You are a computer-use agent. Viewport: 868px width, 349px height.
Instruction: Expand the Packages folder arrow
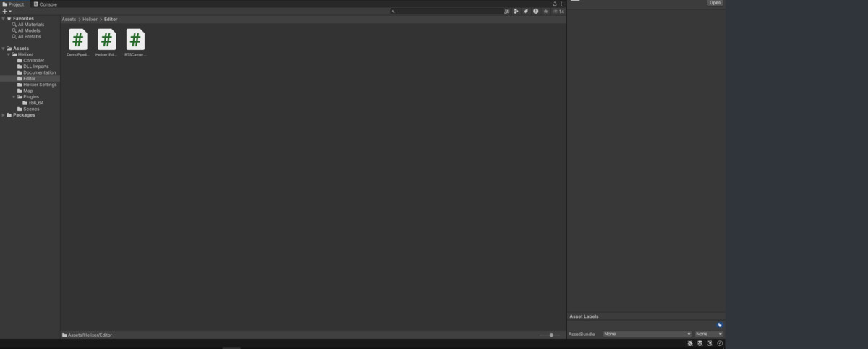(3, 114)
